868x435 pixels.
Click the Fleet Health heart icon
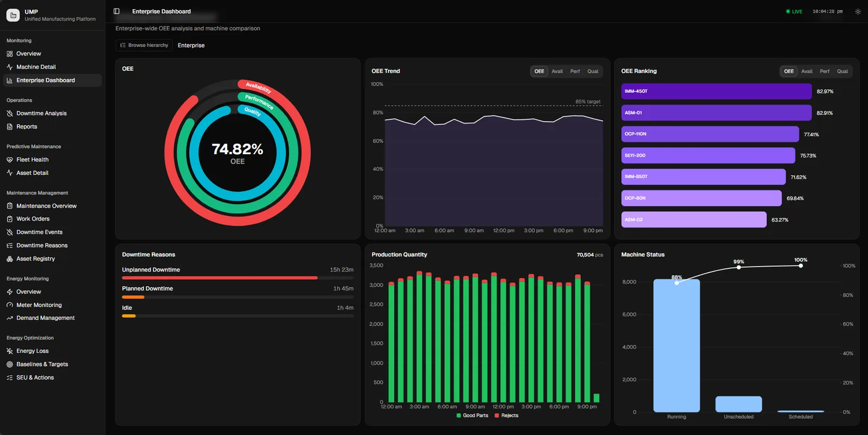pos(10,160)
